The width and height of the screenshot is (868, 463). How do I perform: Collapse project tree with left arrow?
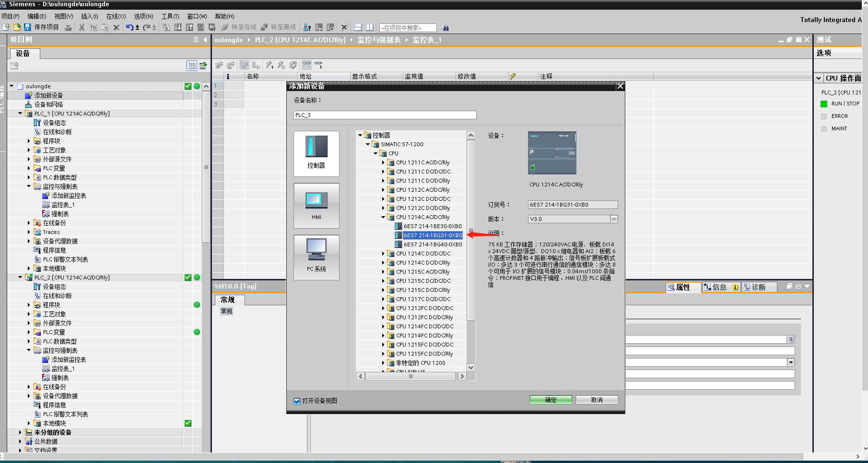click(205, 39)
